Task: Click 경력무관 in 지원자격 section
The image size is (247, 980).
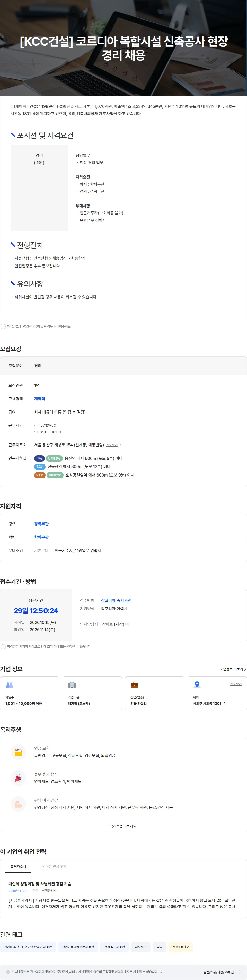Action: [x=41, y=524]
